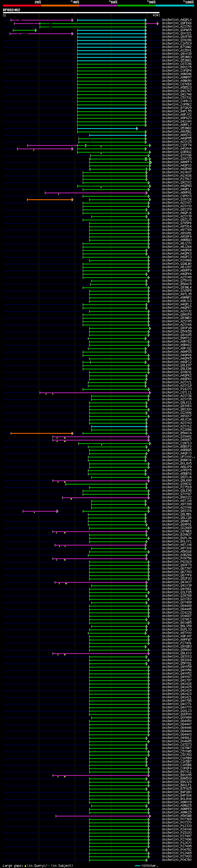This screenshot has height=868, width=197.
Task: Select hit text UniRef100_C6TLI1
Action: [x=177, y=393]
